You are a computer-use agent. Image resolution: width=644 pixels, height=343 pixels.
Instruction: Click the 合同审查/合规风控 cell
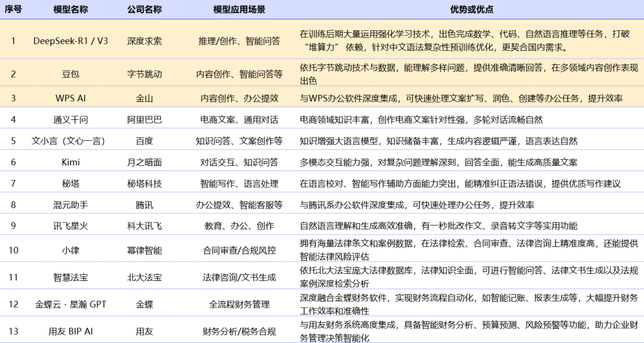[x=240, y=250]
